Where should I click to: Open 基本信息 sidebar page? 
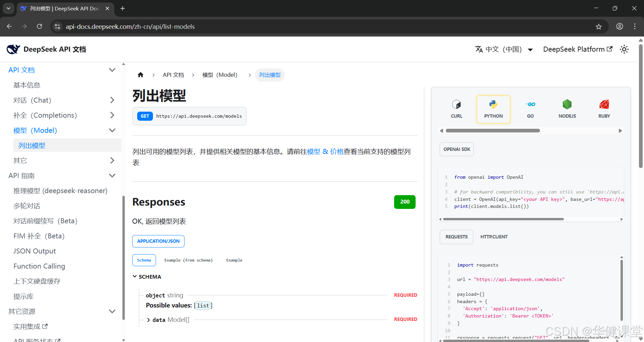click(x=27, y=85)
